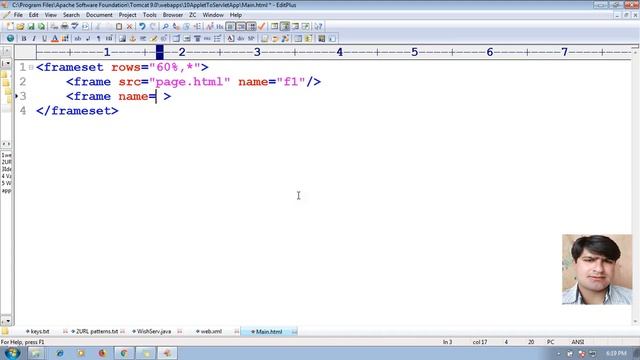Click the "</frameset>" closing tag on line 4

77,111
